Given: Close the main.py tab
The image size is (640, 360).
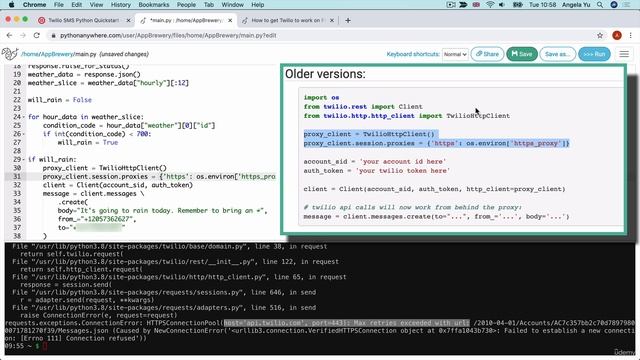Looking at the screenshot, I should pos(230,20).
